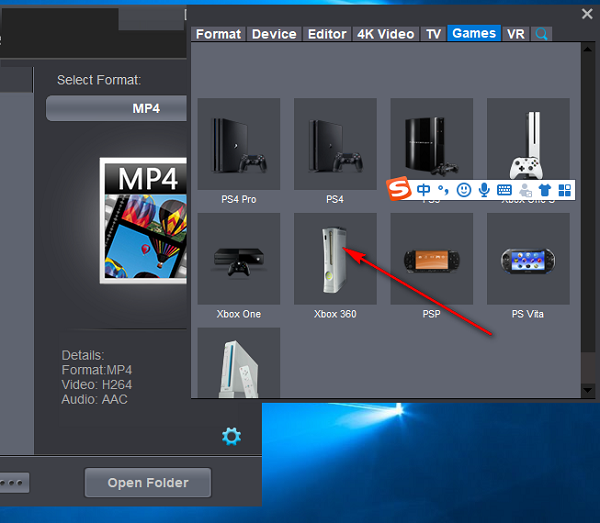Click the Format:MP4 detail text
Viewport: 600px width, 523px height.
pyautogui.click(x=97, y=370)
